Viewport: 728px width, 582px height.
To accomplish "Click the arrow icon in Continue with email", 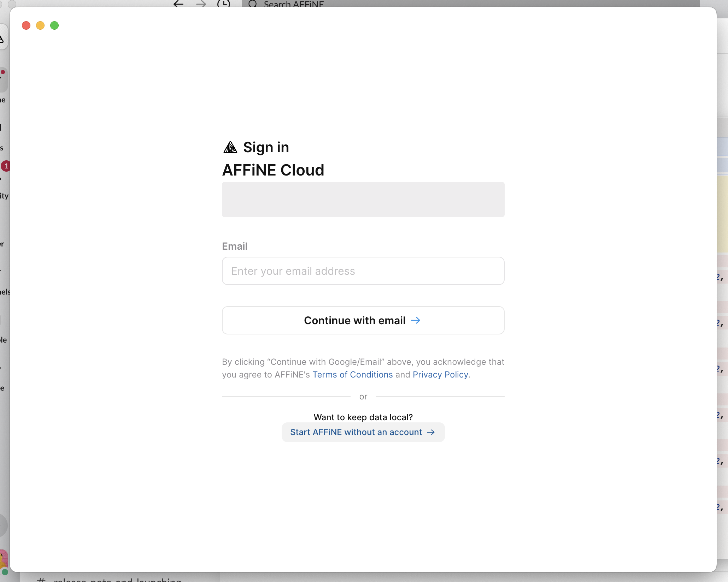I will (416, 320).
